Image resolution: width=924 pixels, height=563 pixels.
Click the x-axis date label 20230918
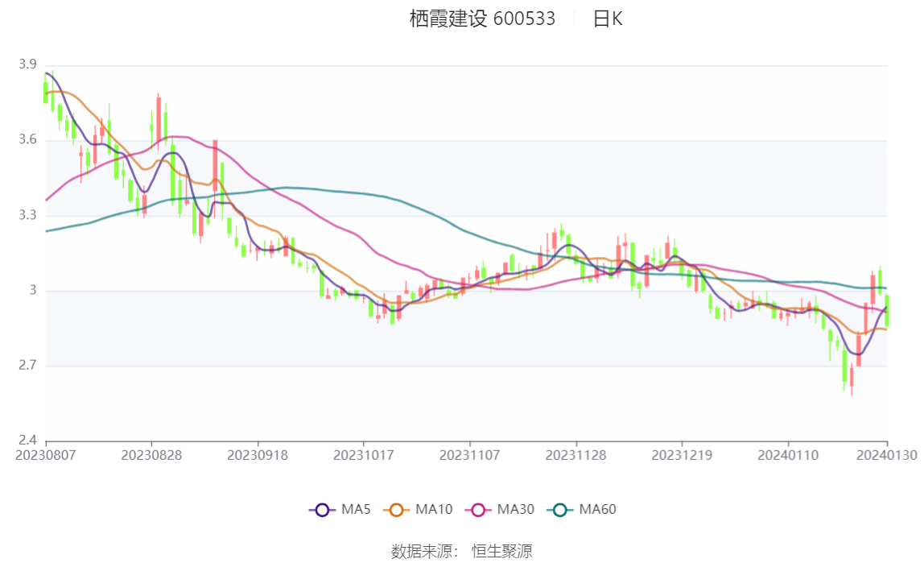pos(258,455)
